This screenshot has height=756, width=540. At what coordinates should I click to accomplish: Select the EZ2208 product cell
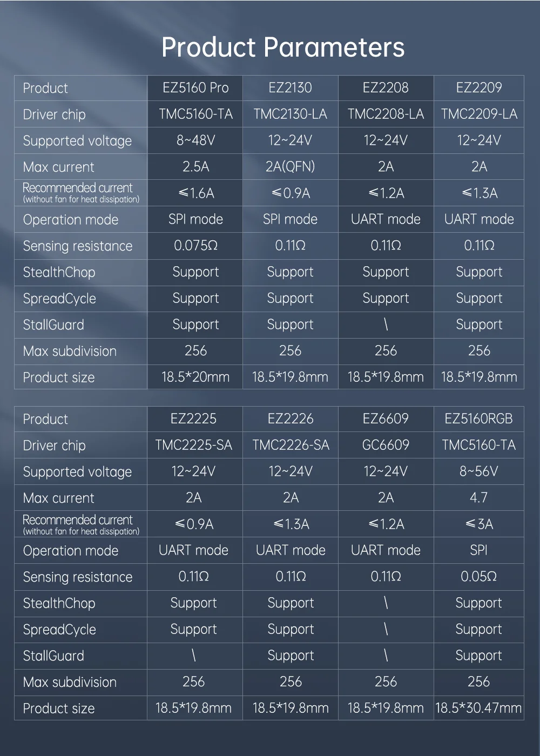click(x=386, y=87)
